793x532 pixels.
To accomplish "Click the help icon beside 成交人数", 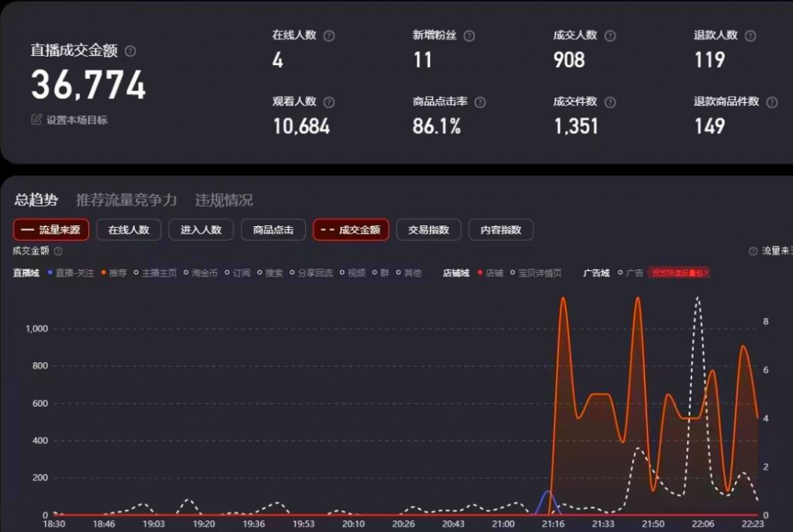I will (611, 35).
